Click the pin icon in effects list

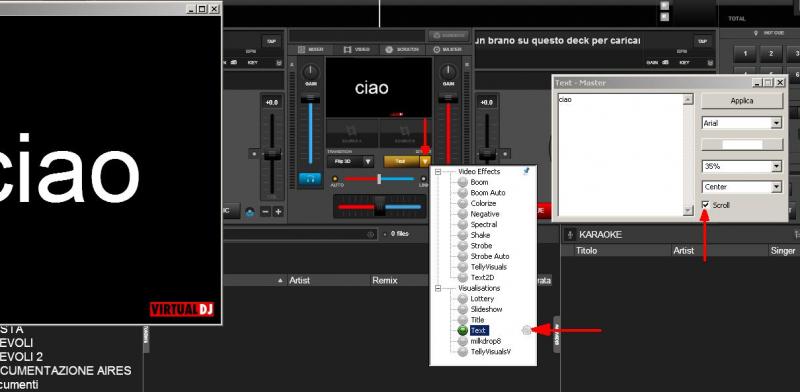(x=527, y=172)
